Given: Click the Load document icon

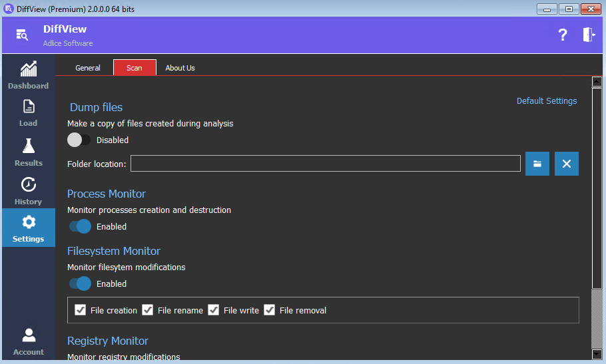Looking at the screenshot, I should 28,106.
